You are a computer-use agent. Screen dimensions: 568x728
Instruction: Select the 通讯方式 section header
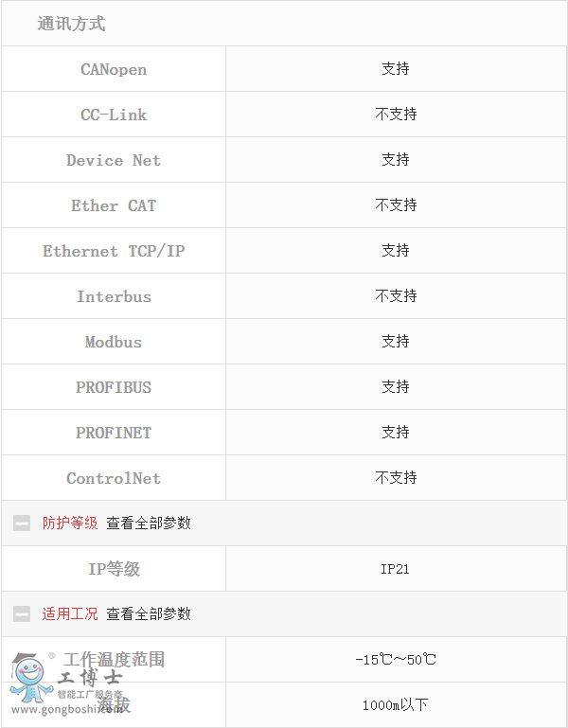point(72,24)
